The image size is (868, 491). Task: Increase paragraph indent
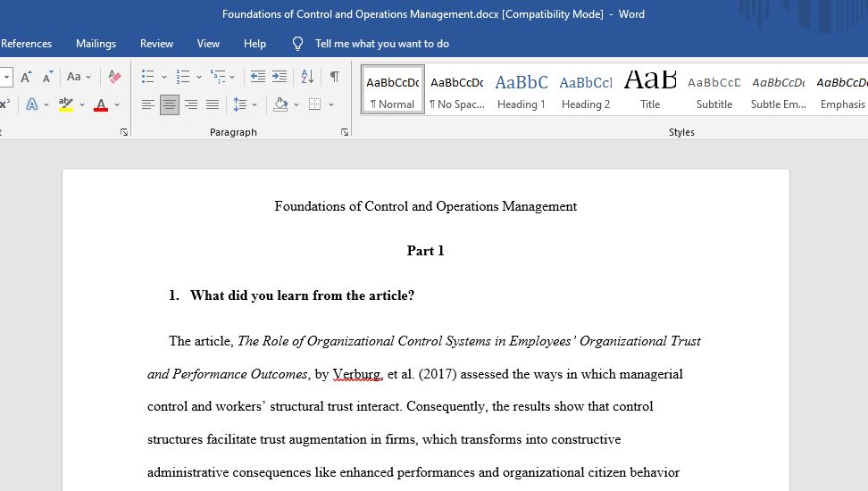[x=280, y=77]
